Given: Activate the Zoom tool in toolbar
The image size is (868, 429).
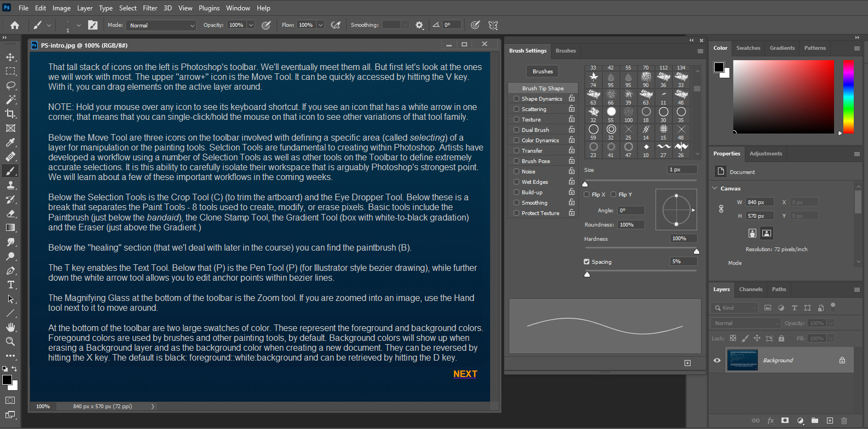Looking at the screenshot, I should click(10, 341).
